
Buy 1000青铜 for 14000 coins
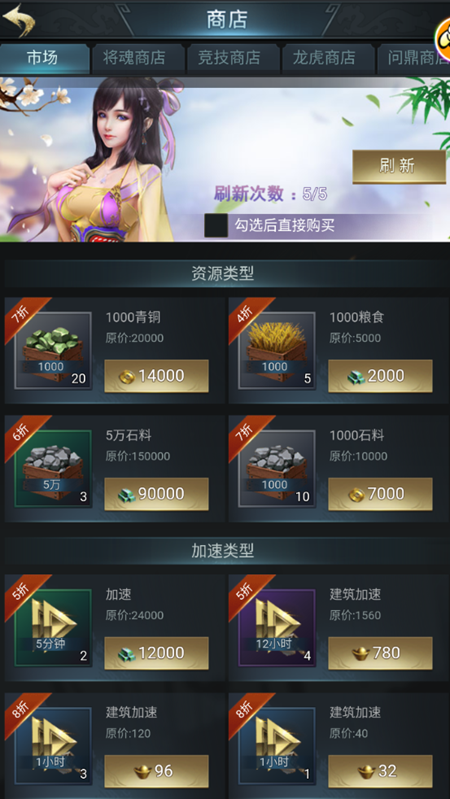(x=156, y=376)
